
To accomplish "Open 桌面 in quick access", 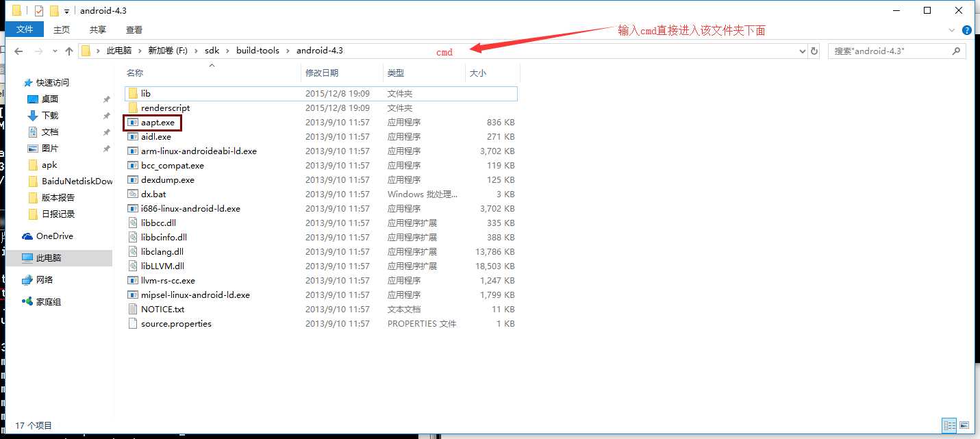I will pos(50,99).
